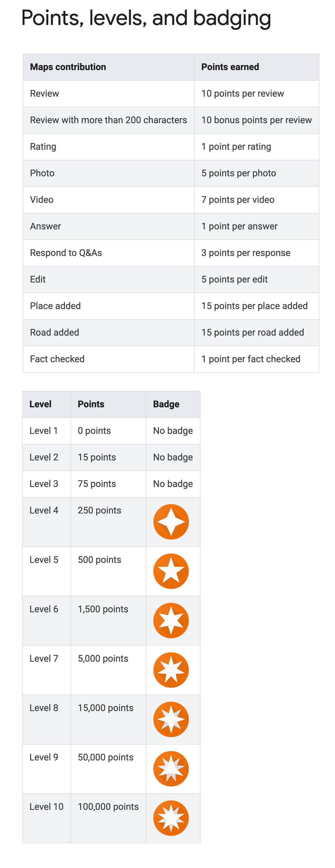Select the "Review with more than 200 characters" cell
Screen dimensions: 335x868
point(109,120)
